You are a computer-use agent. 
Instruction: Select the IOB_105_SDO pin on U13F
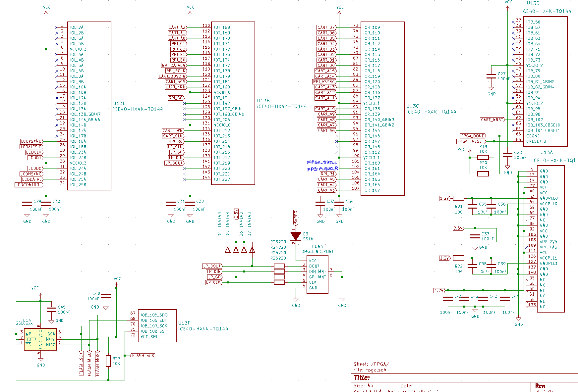click(x=154, y=315)
